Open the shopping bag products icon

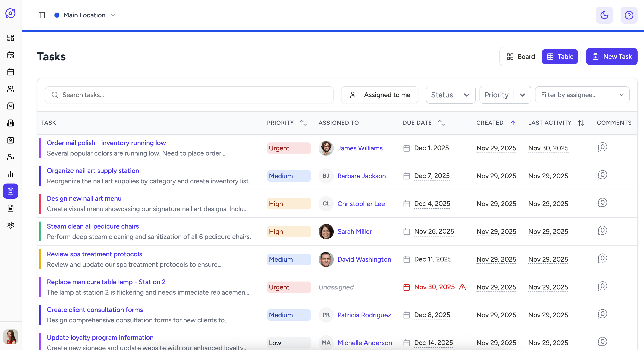pyautogui.click(x=11, y=106)
